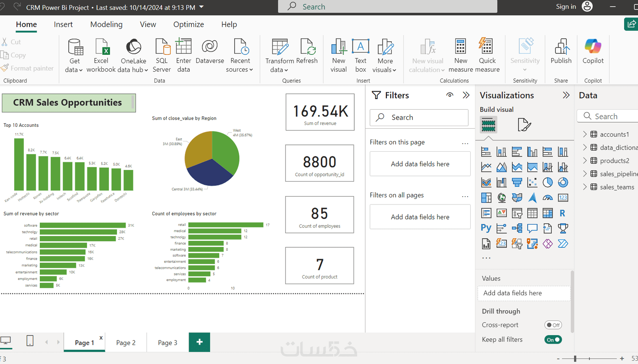Toggle off Keep all filters
The image size is (638, 364).
coord(553,339)
